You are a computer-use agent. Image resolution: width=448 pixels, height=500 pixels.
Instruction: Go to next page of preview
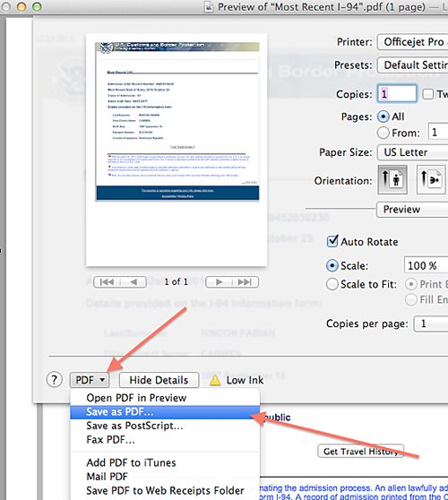pyautogui.click(x=219, y=282)
